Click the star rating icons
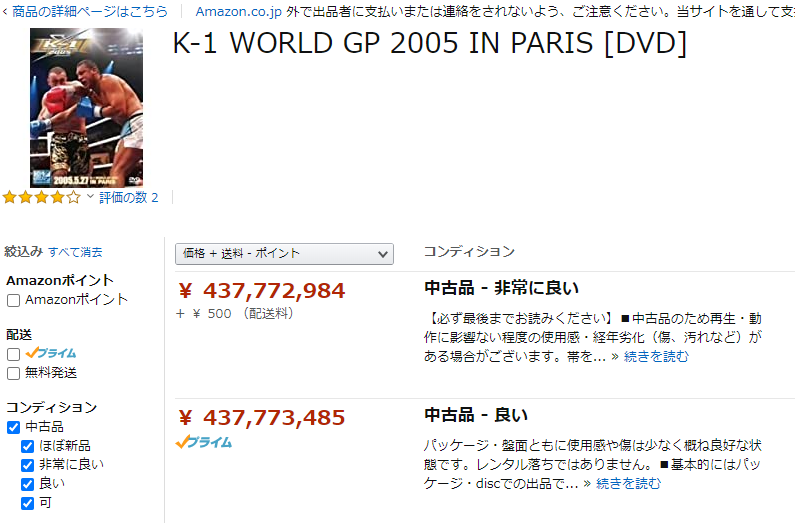This screenshot has height=523, width=795. (x=41, y=198)
